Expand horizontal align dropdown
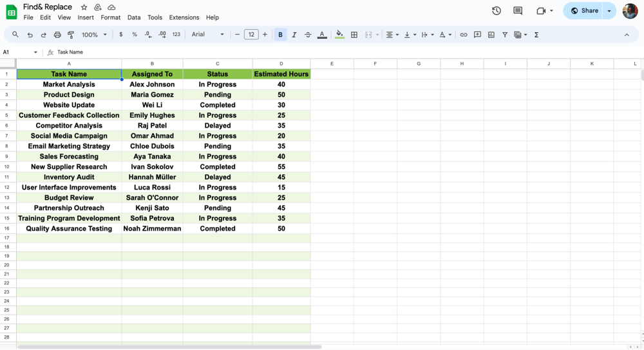This screenshot has height=350, width=644. tap(392, 35)
